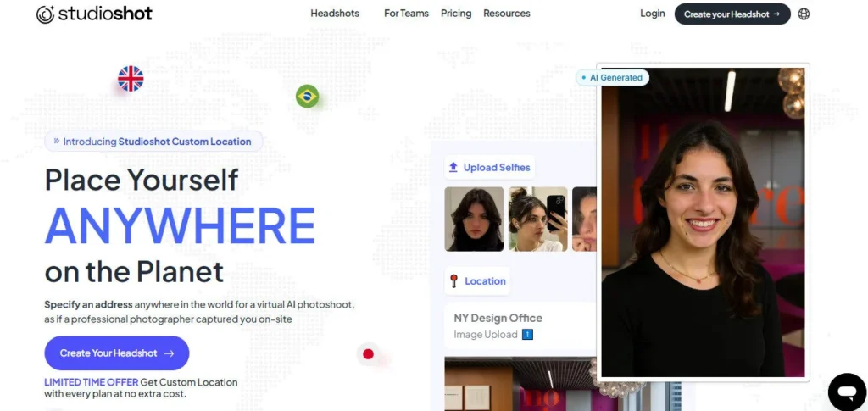Screen dimensions: 868x411
Task: Click the Login link
Action: coord(653,14)
